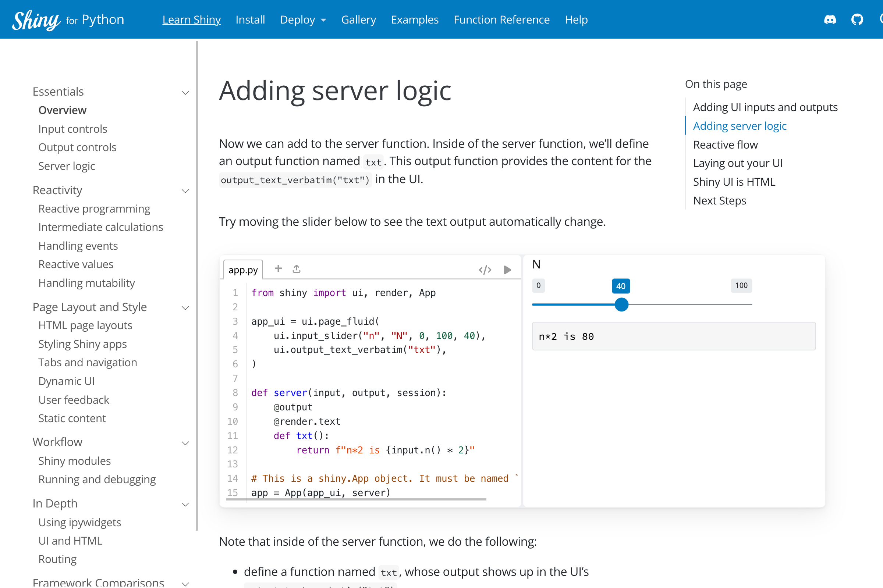Toggle the code view with the </> icon
Screen dimensions: 883x588
click(485, 269)
